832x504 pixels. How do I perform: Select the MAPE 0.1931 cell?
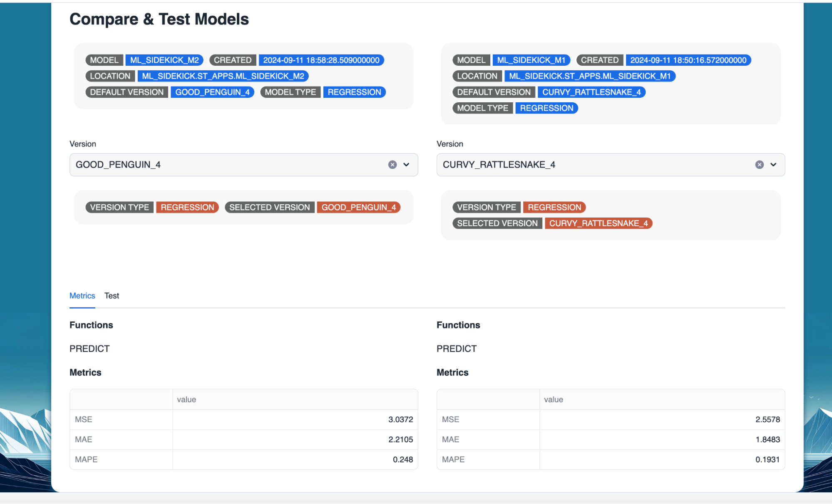tap(662, 460)
